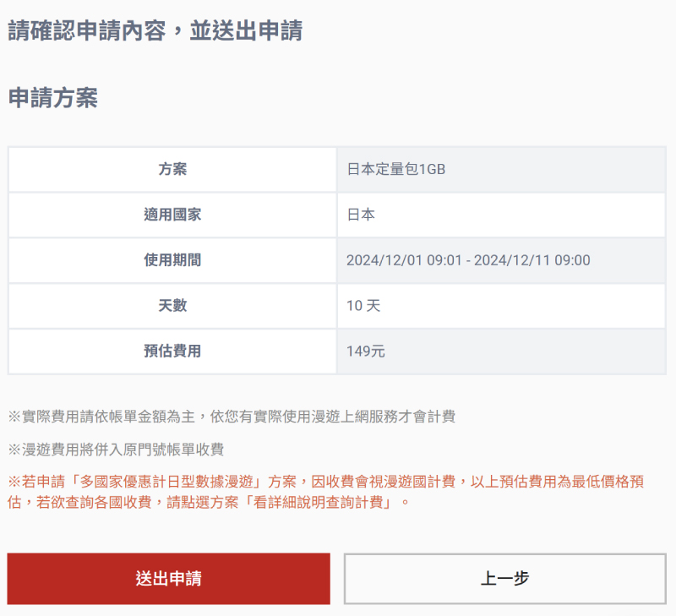Screen dimensions: 676x616
Task: Click the 149元 estimated cost value
Action: pyautogui.click(x=366, y=352)
